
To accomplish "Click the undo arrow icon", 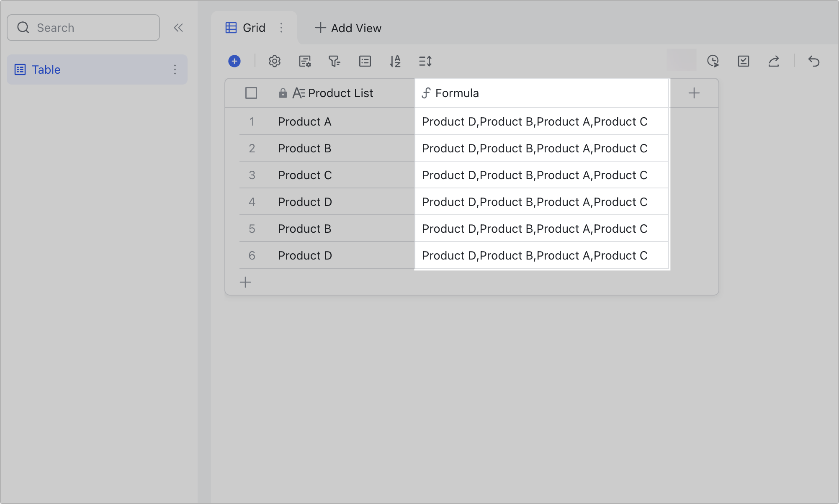I will coord(814,61).
